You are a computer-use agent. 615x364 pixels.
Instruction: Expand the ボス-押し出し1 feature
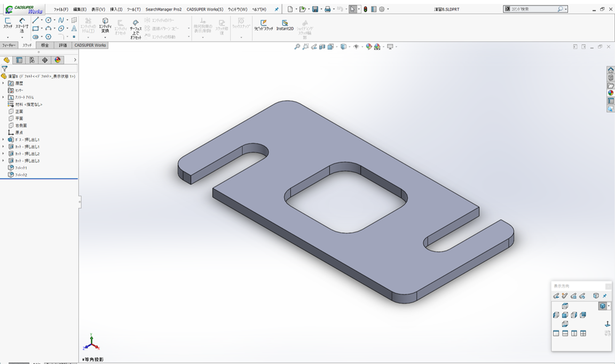click(4, 140)
